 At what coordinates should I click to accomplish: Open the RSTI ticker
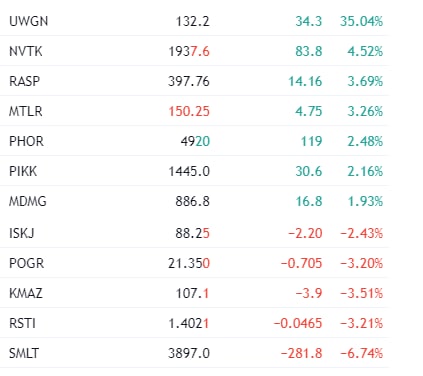tap(22, 323)
